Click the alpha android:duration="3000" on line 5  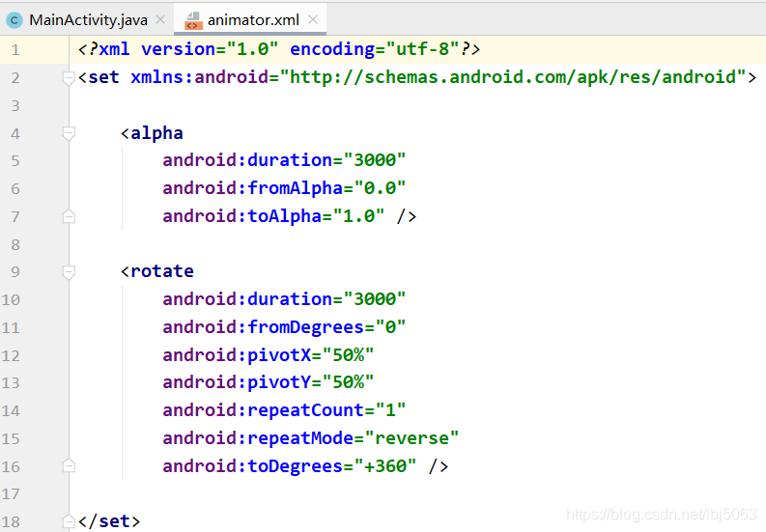coord(284,160)
